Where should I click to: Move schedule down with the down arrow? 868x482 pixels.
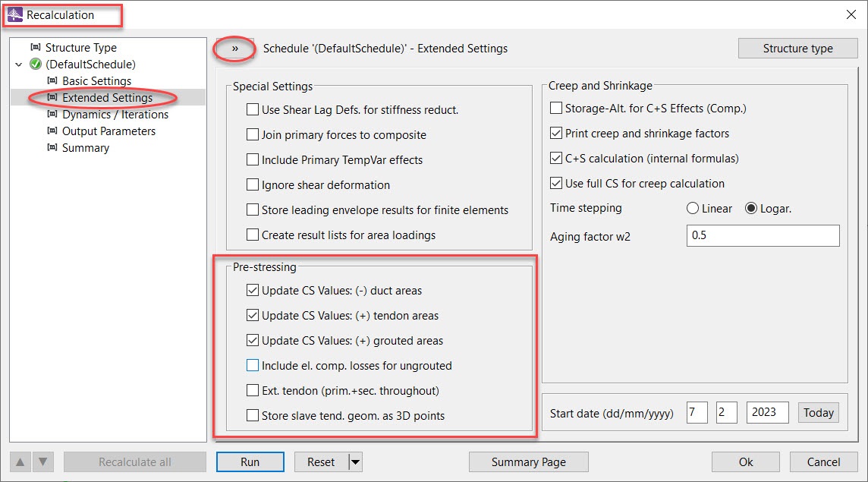tap(42, 462)
